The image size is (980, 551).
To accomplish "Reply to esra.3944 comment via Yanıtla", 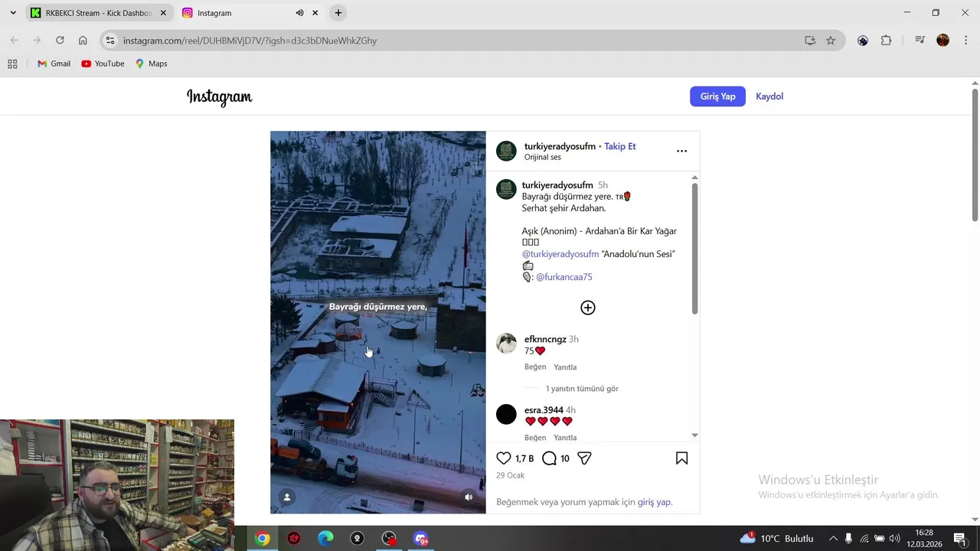I will click(x=565, y=438).
